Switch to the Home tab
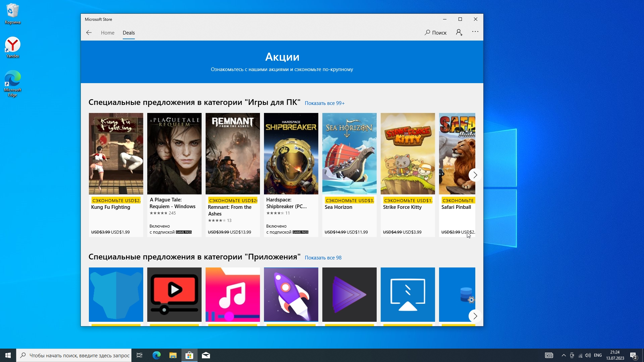644x362 pixels. pos(107,33)
